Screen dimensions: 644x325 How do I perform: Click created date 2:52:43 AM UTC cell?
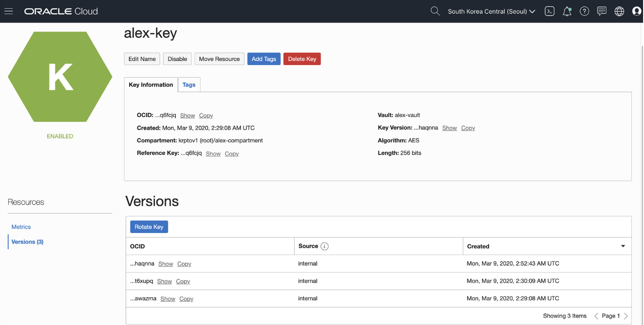(x=513, y=264)
